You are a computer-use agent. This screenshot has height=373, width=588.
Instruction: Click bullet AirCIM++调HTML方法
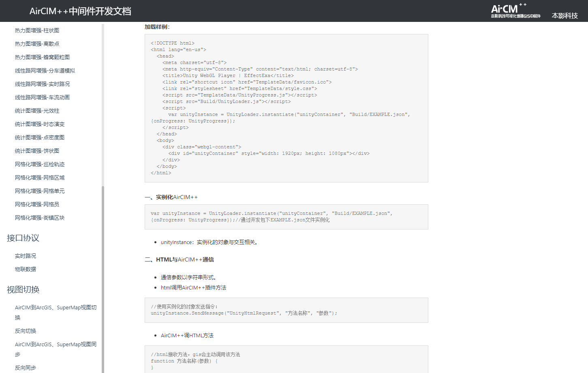point(187,335)
